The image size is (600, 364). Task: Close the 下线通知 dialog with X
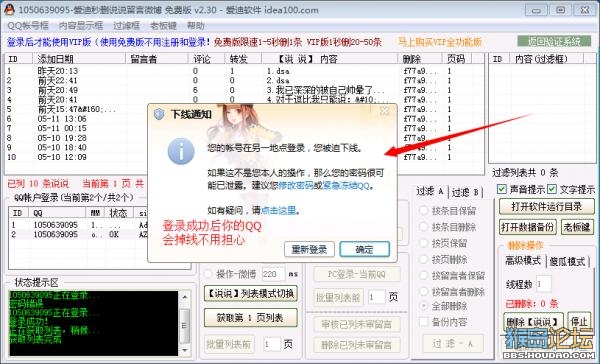(x=384, y=111)
